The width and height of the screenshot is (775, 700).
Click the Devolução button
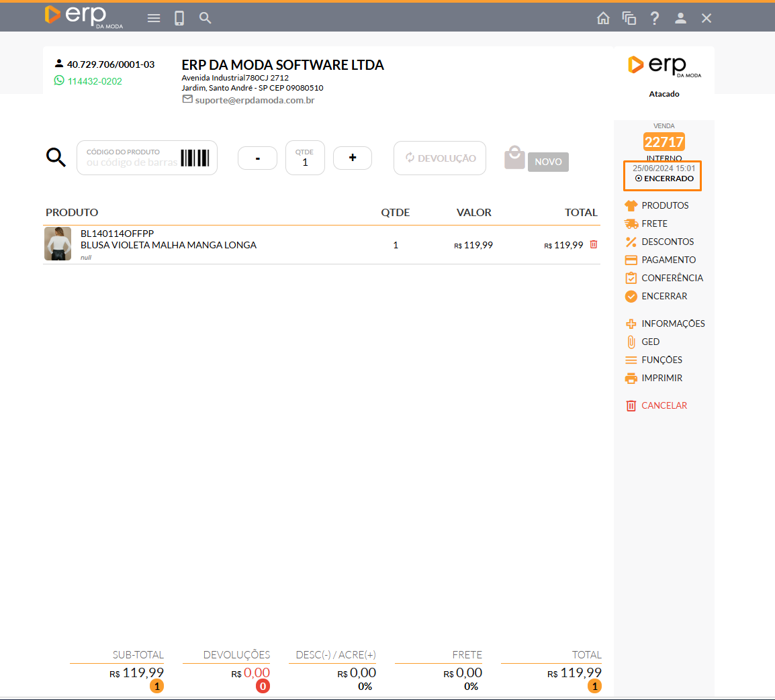[440, 158]
